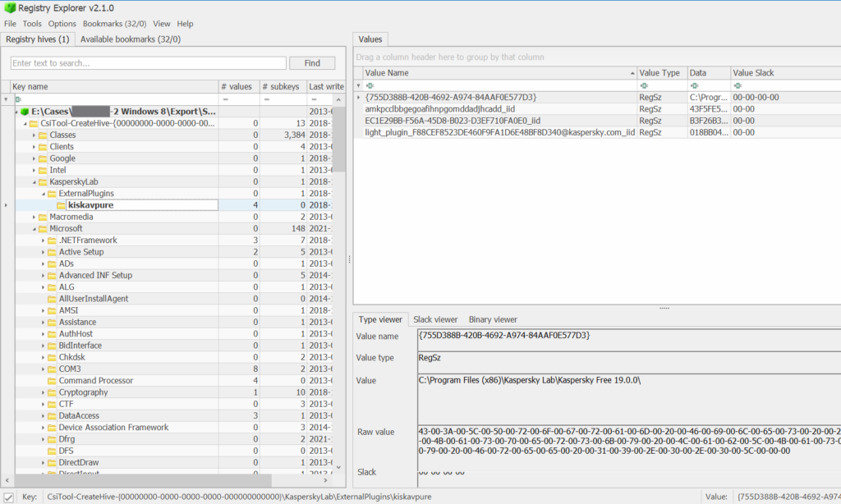This screenshot has width=841, height=504.
Task: Click the Find button
Action: point(312,63)
